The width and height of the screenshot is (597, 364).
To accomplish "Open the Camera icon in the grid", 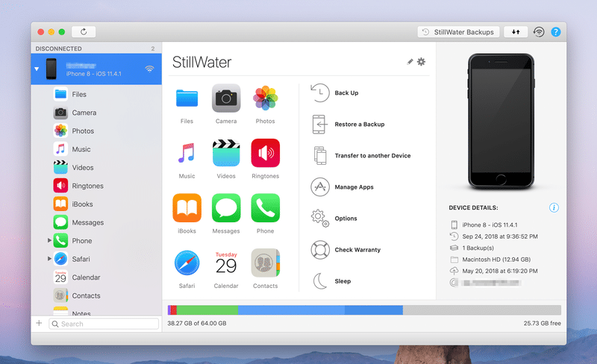I will coord(226,98).
